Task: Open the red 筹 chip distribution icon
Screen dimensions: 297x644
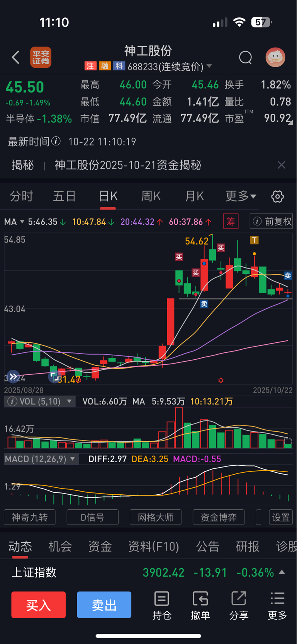Action: click(x=231, y=221)
